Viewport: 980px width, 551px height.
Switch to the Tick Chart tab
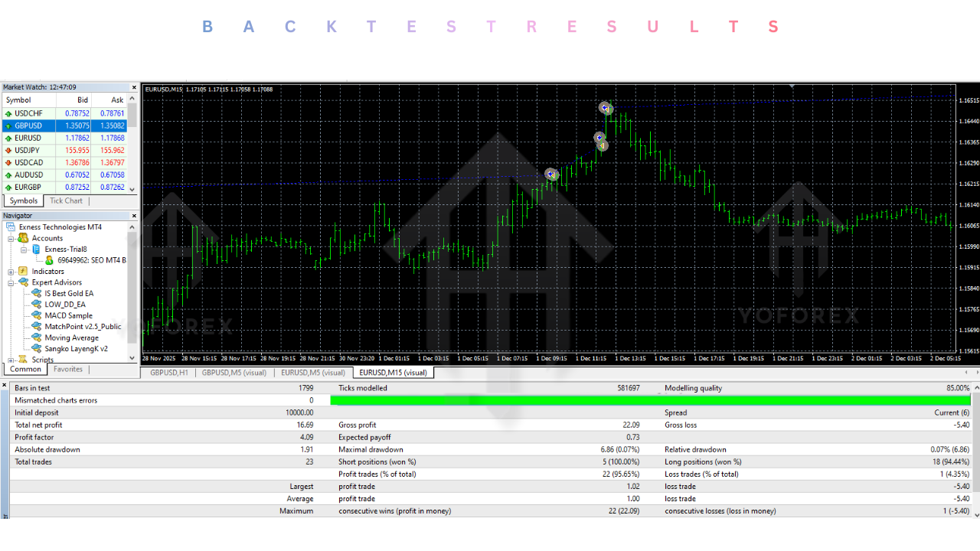66,201
